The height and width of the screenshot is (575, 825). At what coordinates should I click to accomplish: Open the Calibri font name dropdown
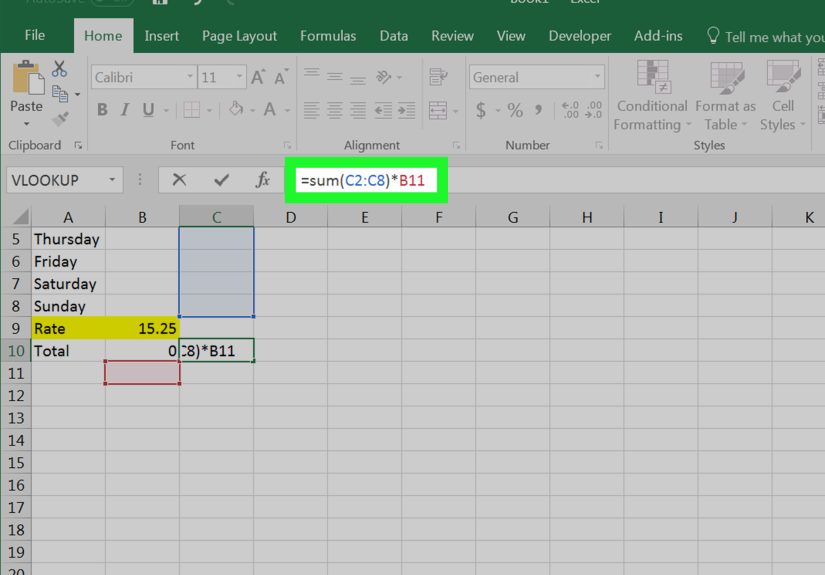tap(190, 77)
